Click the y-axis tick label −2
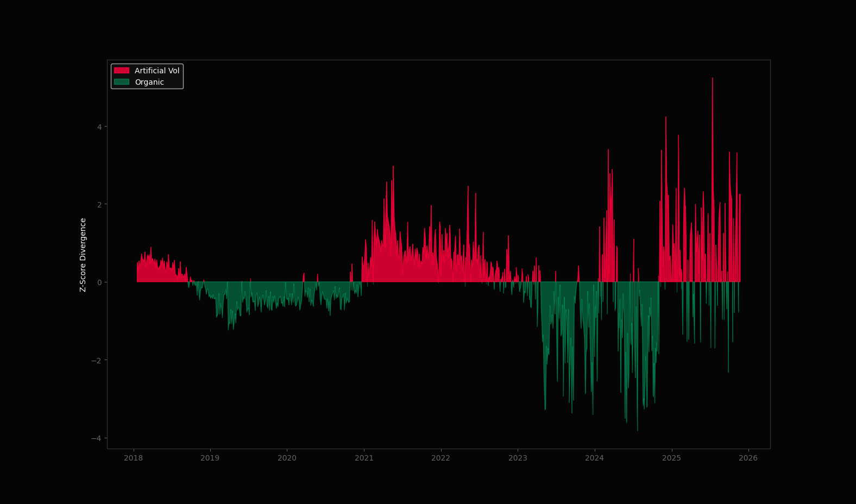 pos(97,361)
